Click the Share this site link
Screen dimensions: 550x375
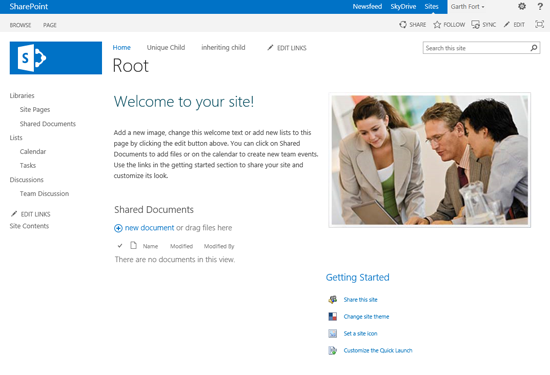click(x=361, y=300)
